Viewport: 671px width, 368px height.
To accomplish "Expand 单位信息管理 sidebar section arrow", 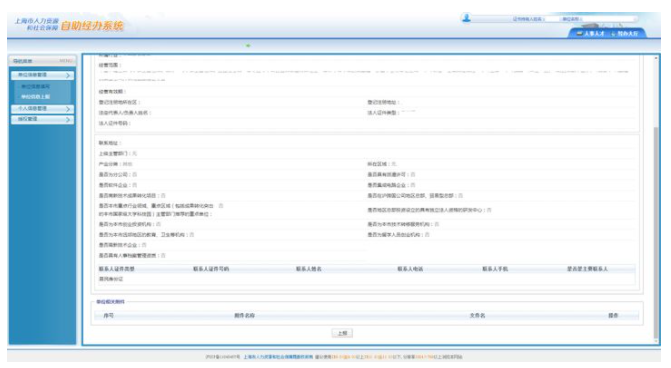I will pyautogui.click(x=68, y=75).
